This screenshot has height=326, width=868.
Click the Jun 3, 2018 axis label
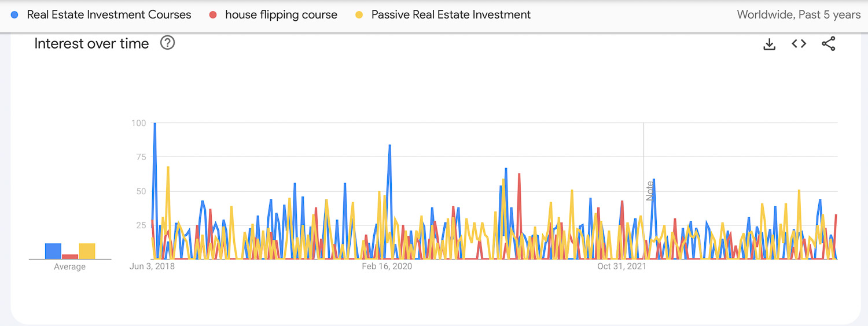152,266
